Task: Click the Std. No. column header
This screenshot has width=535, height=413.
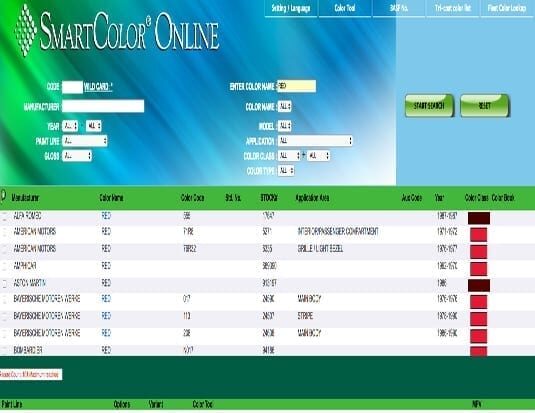Action: tap(233, 198)
